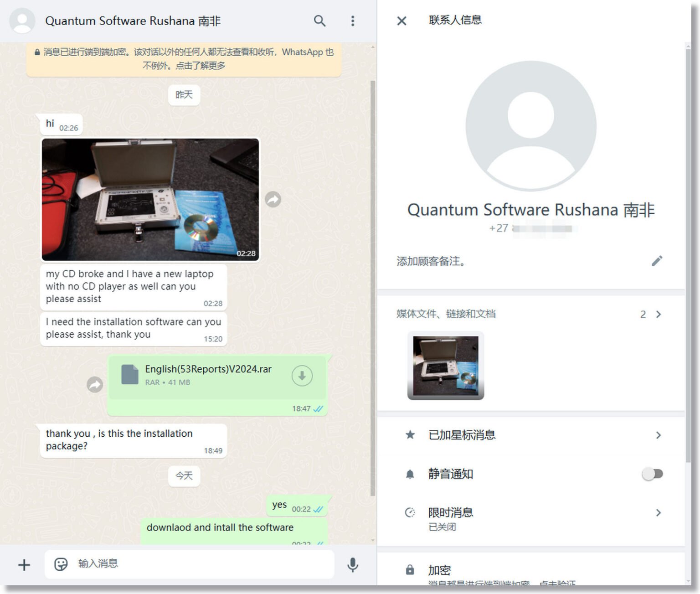Click the plus attachment icon

(24, 565)
